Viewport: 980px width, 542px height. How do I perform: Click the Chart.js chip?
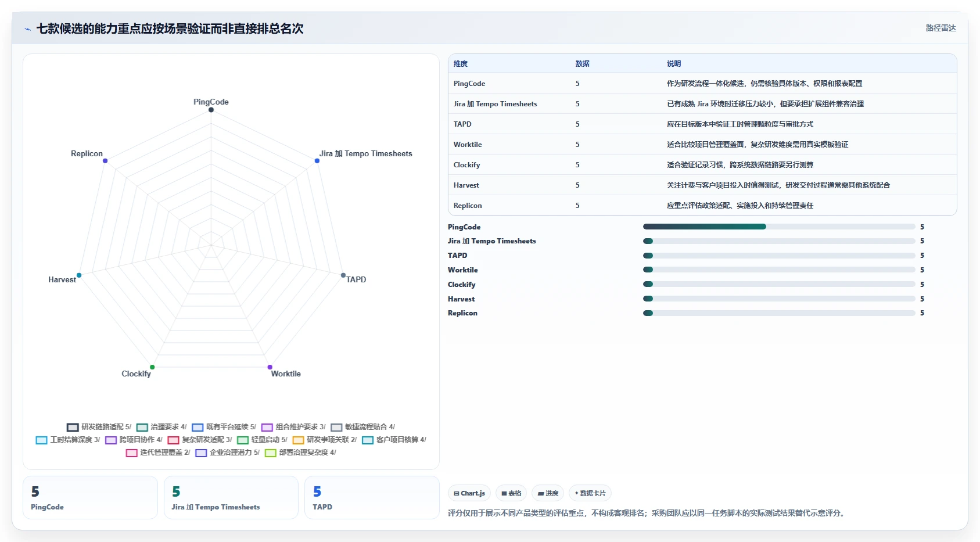pyautogui.click(x=469, y=493)
